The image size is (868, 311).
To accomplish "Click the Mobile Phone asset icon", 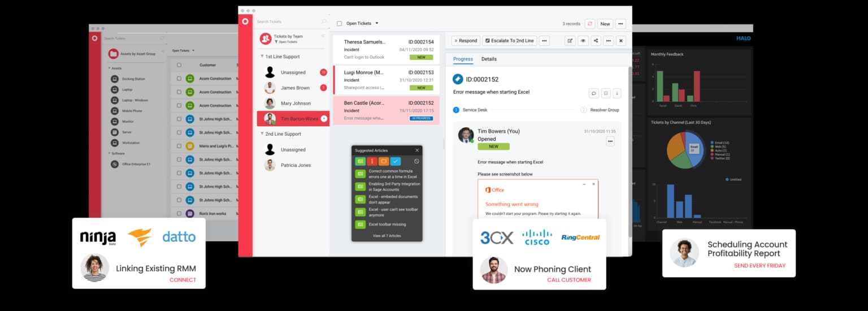I will 115,111.
